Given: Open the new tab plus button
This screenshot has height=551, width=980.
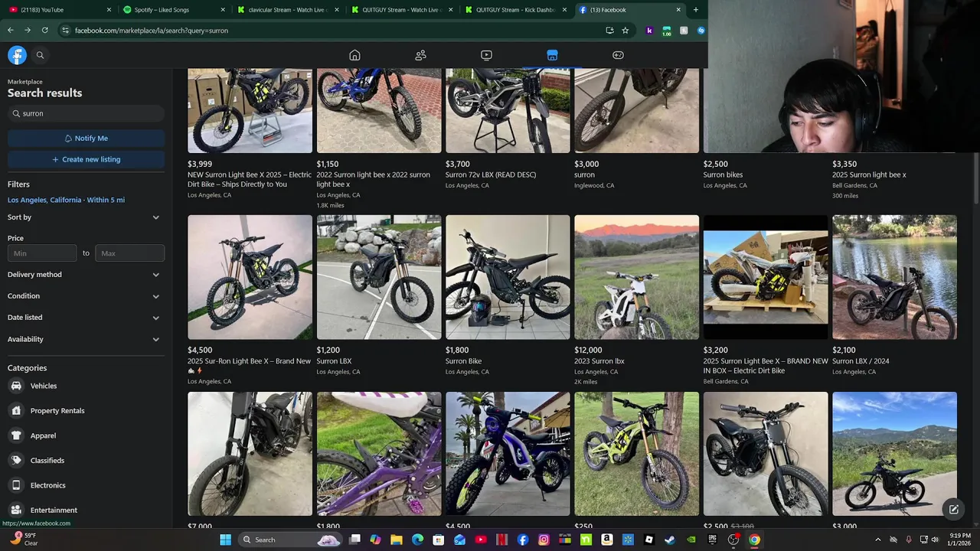Looking at the screenshot, I should click(695, 10).
